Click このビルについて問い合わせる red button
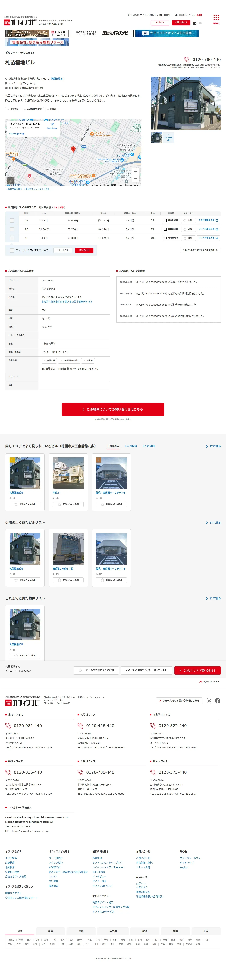Image resolution: width=226 pixels, height=980 pixels. pos(197,670)
